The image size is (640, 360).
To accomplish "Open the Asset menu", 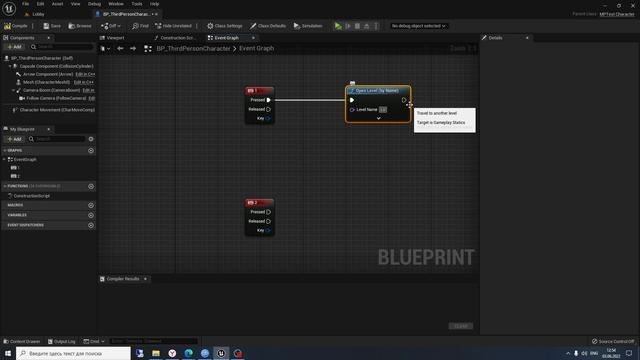I will (x=58, y=4).
